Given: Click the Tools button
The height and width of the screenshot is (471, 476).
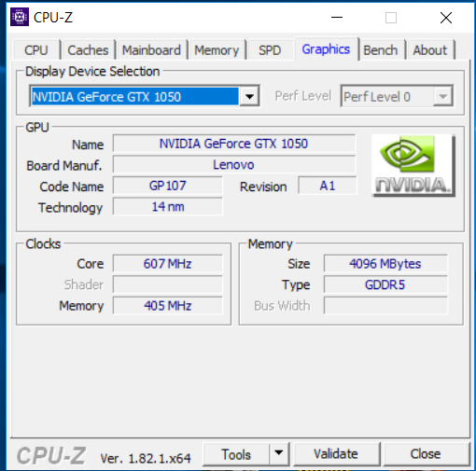Looking at the screenshot, I should click(236, 454).
